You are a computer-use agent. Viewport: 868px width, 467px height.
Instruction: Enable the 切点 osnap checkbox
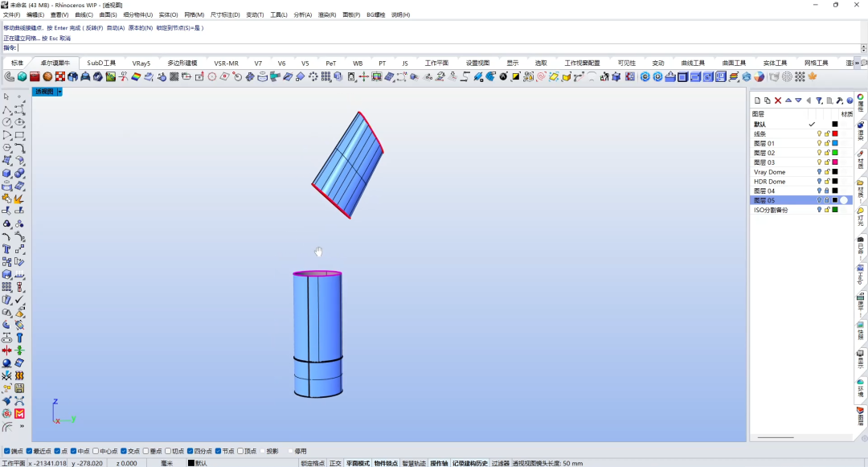(x=168, y=451)
